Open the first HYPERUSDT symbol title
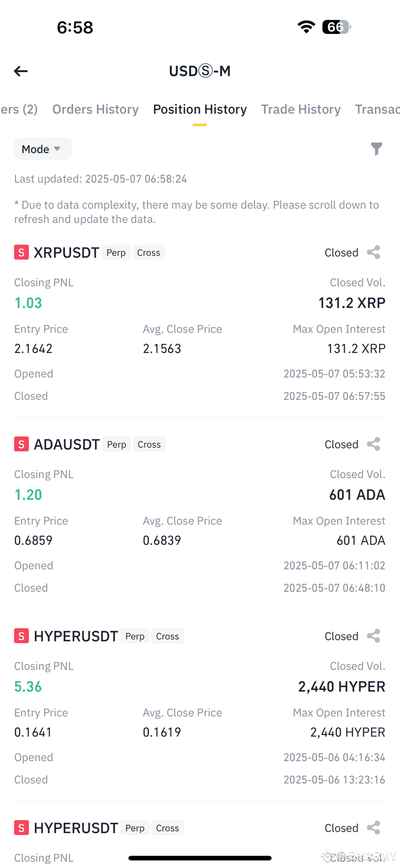Viewport: 400px width, 868px height. tap(76, 636)
